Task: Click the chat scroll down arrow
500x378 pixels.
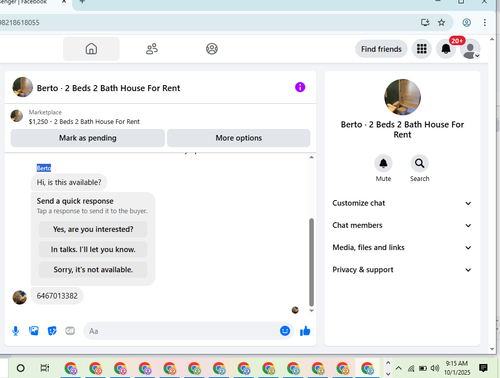Action: coord(311,311)
